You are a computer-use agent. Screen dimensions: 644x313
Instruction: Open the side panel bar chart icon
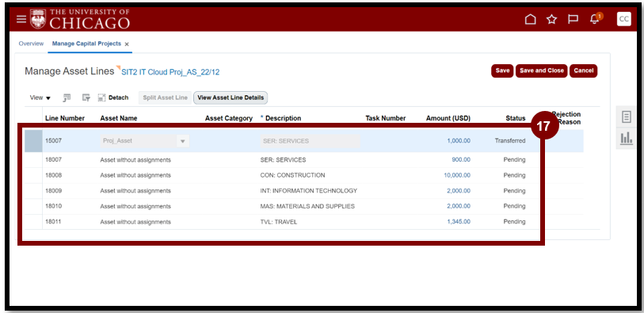627,139
